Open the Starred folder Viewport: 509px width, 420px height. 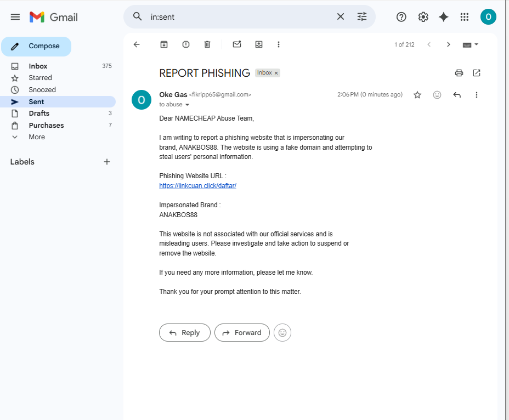58,78
